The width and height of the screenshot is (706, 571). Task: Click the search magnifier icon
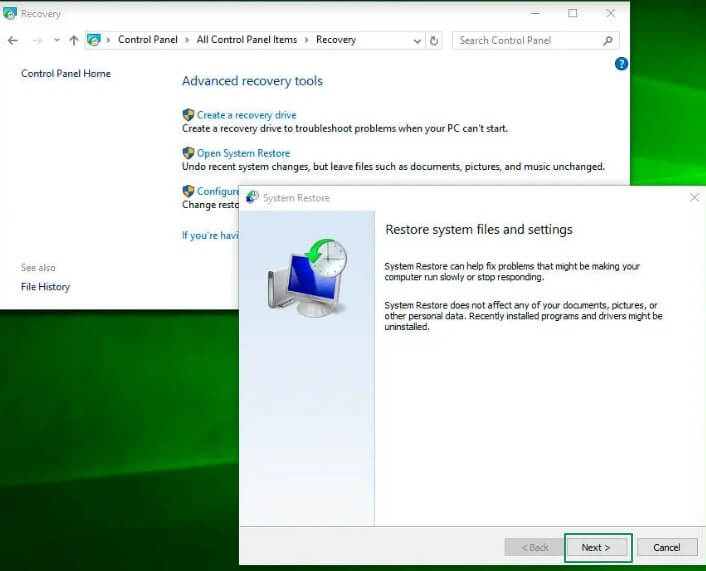click(x=608, y=40)
